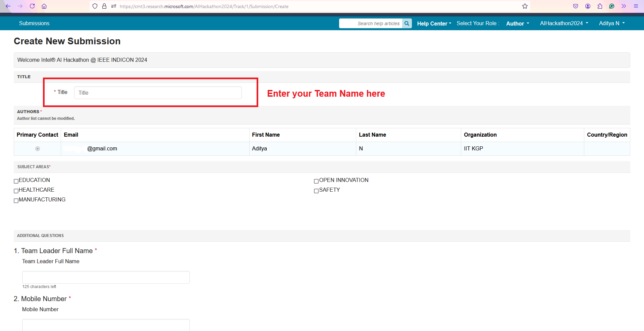Image resolution: width=644 pixels, height=331 pixels.
Task: Click the Search help articles field
Action: click(371, 23)
